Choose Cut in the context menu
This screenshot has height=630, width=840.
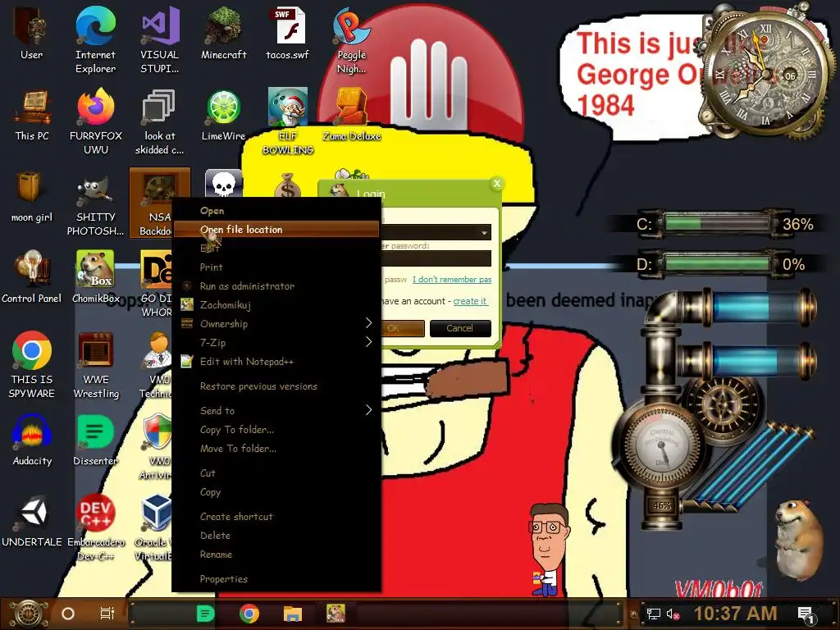[276, 472]
